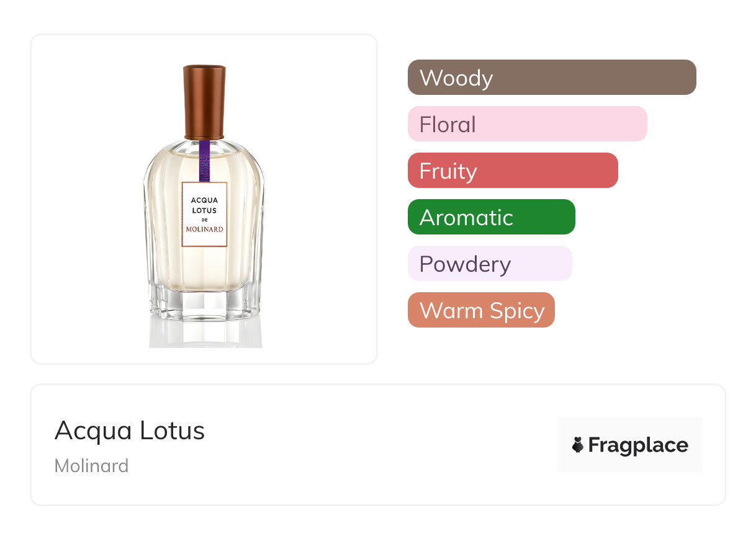Select the Woody accord bar
The image size is (756, 536).
tap(551, 78)
